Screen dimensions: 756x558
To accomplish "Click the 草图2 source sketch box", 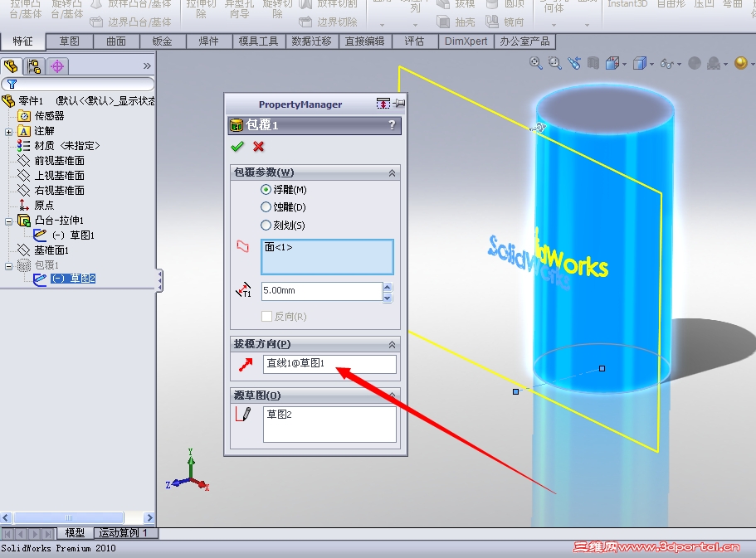I will click(x=329, y=424).
